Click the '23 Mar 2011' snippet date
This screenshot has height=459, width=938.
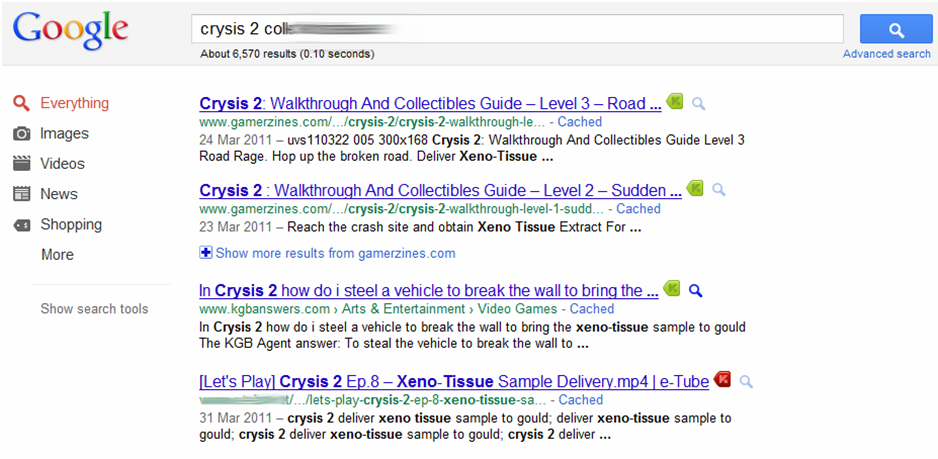tap(236, 227)
